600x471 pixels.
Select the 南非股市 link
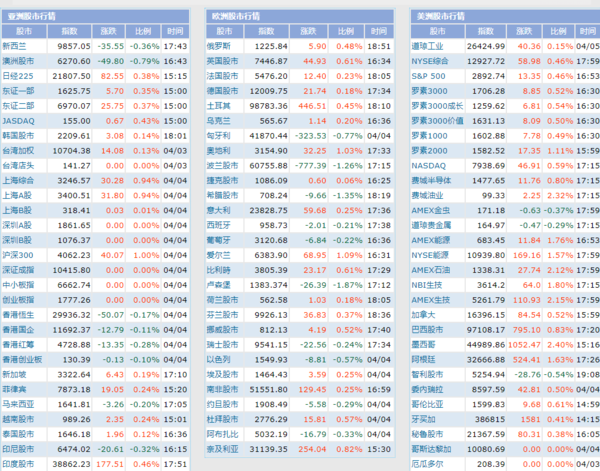pyautogui.click(x=223, y=390)
